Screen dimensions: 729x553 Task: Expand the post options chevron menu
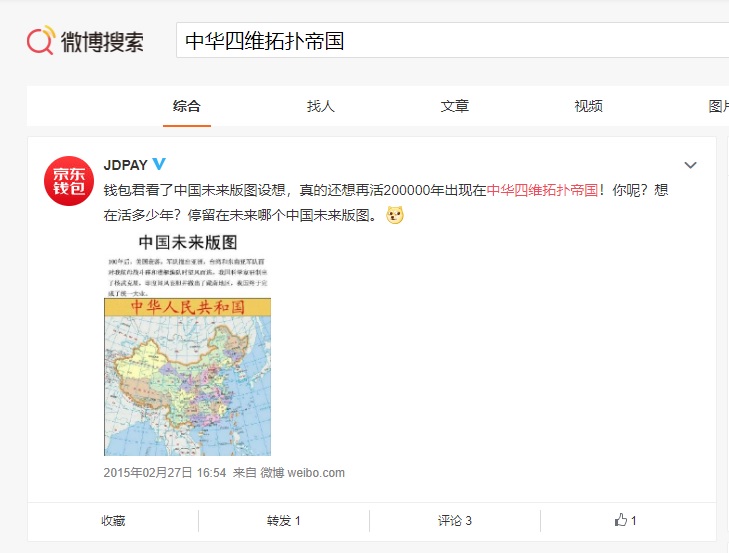690,165
